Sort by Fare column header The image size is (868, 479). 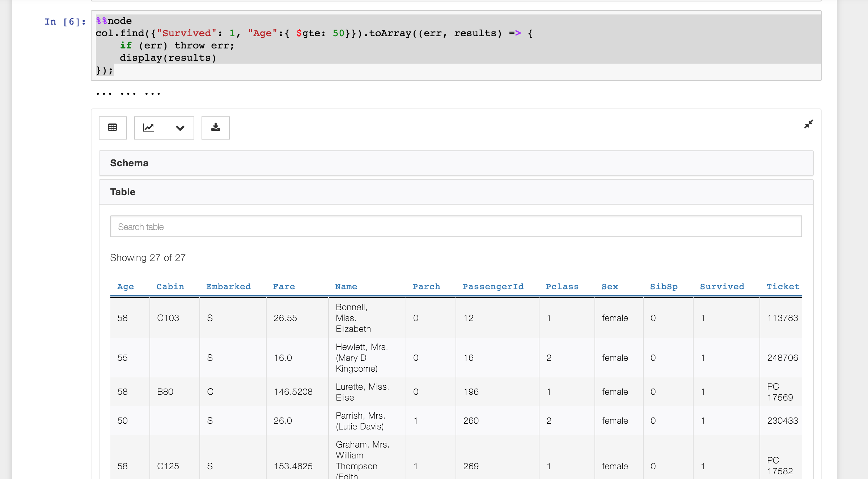point(284,287)
